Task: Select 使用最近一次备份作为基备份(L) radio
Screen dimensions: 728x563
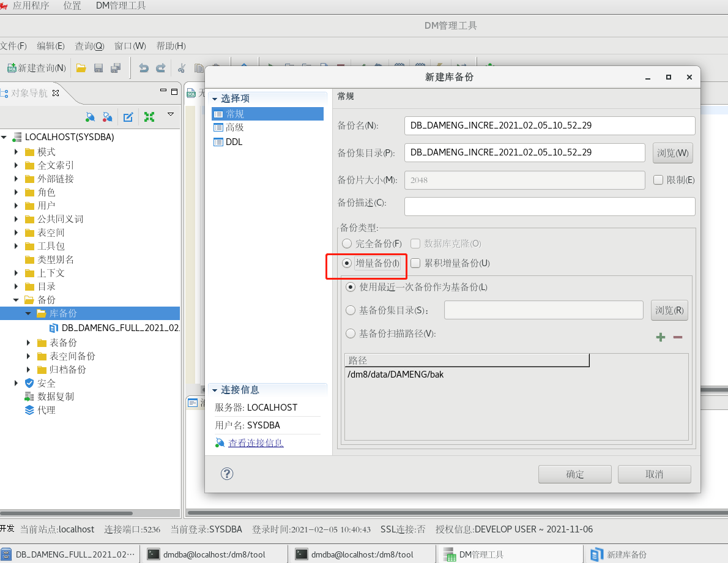Action: coord(351,287)
